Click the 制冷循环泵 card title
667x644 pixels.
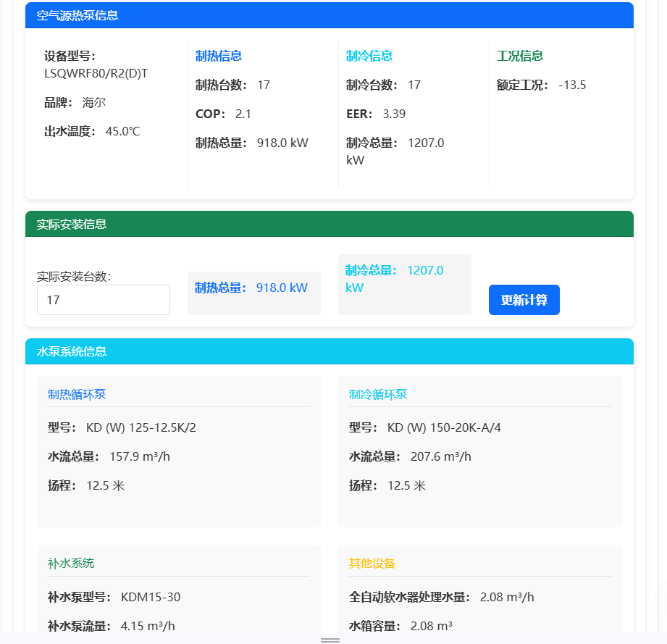[x=378, y=394]
